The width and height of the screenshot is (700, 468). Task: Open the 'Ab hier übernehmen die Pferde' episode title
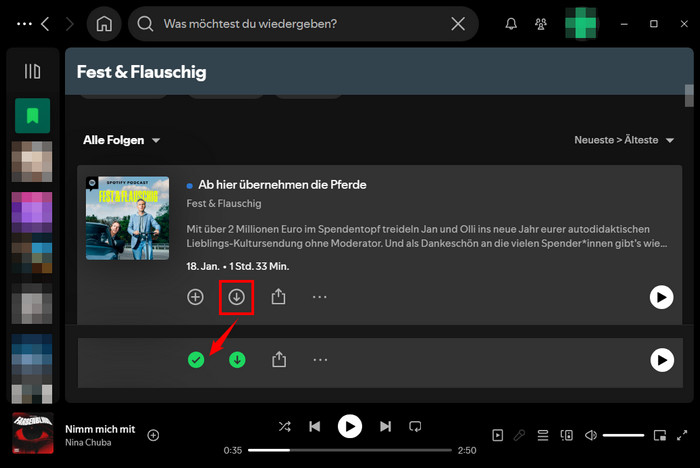pos(282,185)
